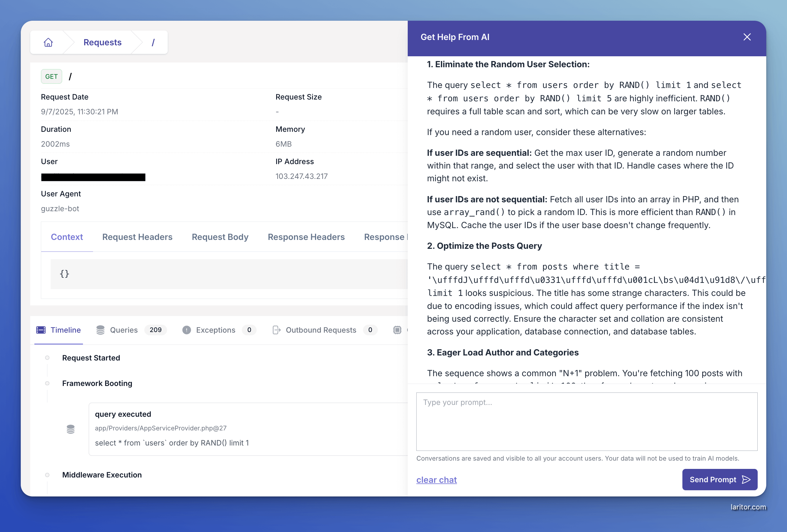This screenshot has height=532, width=787.
Task: Select the Context tab
Action: point(67,237)
